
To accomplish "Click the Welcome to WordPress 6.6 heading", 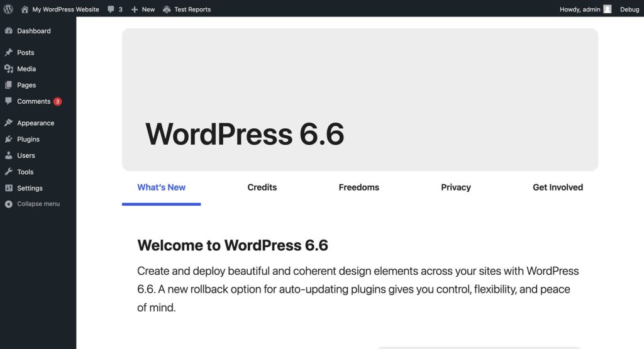I will click(233, 245).
